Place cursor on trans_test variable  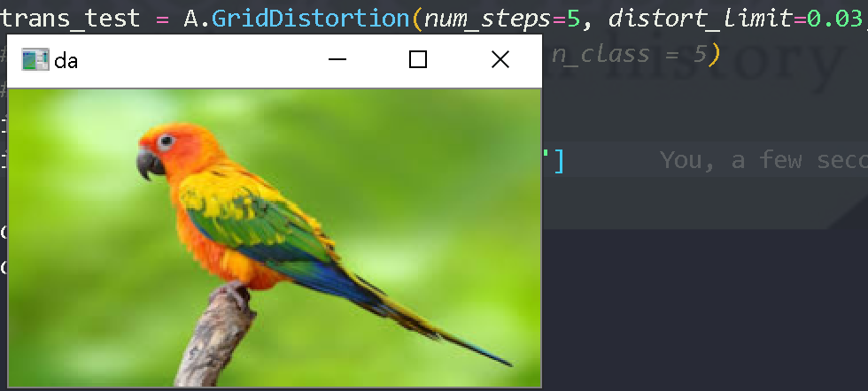(71, 19)
